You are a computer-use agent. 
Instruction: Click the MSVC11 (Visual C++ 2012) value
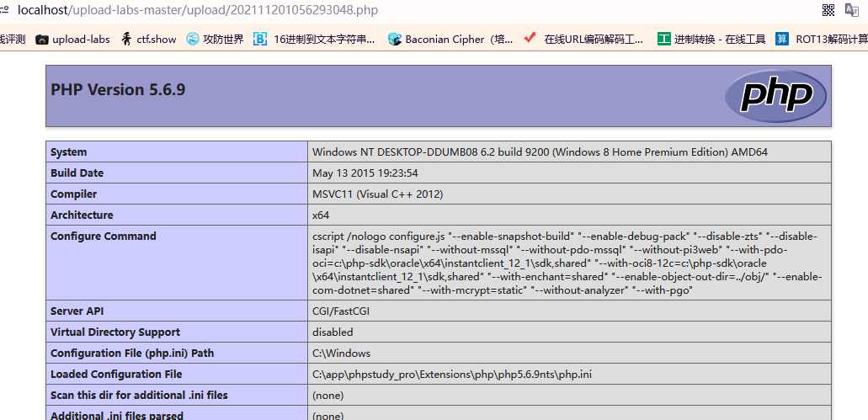tap(377, 194)
